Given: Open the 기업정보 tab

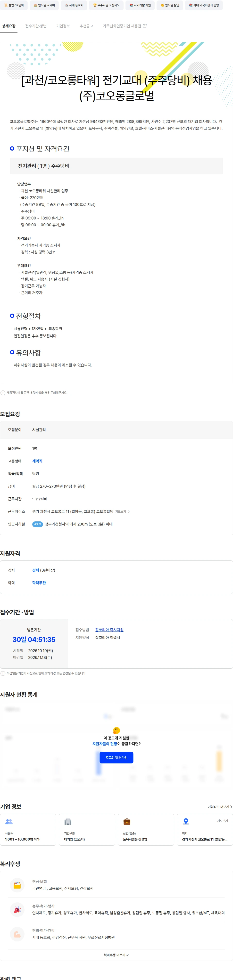Looking at the screenshot, I should [63, 26].
